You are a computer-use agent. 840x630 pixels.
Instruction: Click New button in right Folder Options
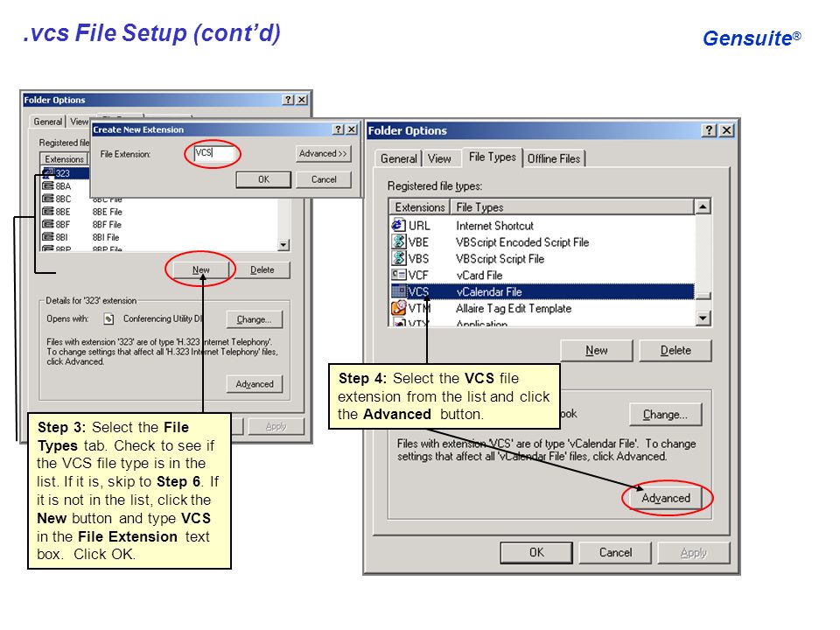(x=596, y=350)
